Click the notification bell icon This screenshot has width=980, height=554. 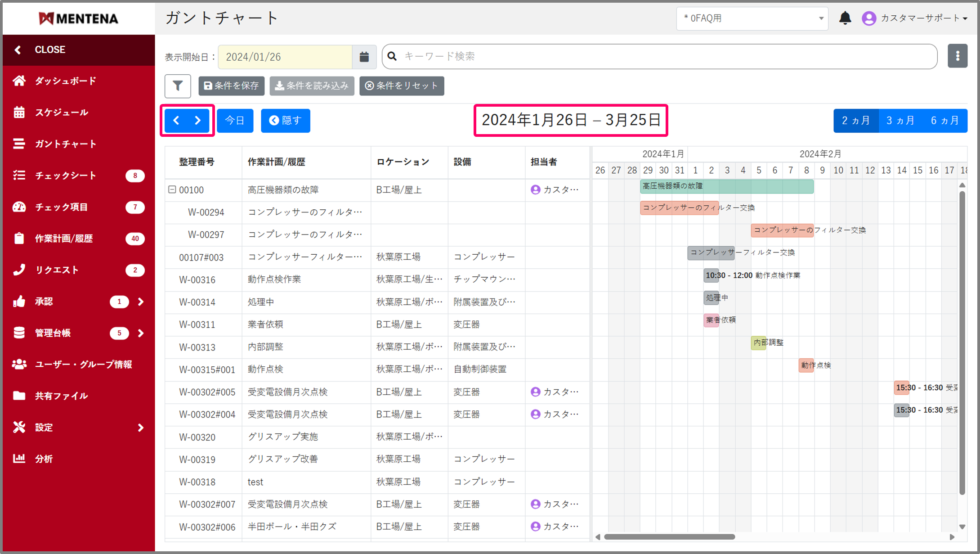click(x=845, y=18)
